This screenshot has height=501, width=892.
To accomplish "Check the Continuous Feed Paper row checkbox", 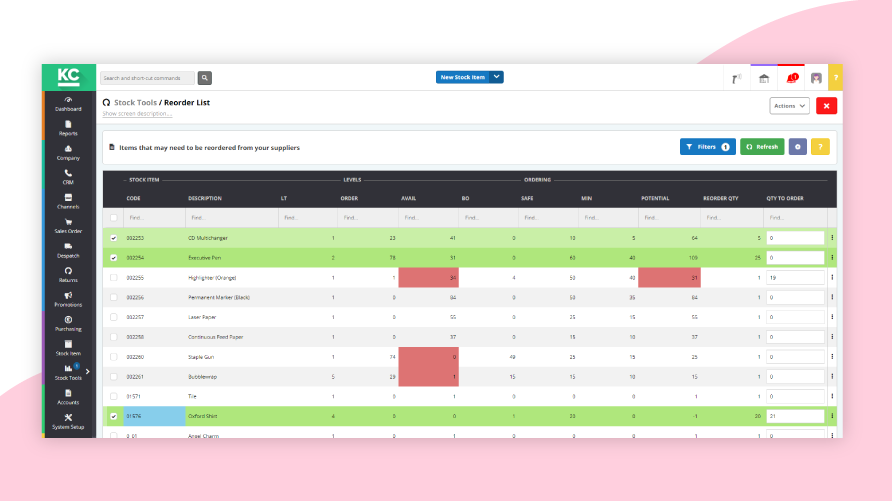I will [x=114, y=337].
